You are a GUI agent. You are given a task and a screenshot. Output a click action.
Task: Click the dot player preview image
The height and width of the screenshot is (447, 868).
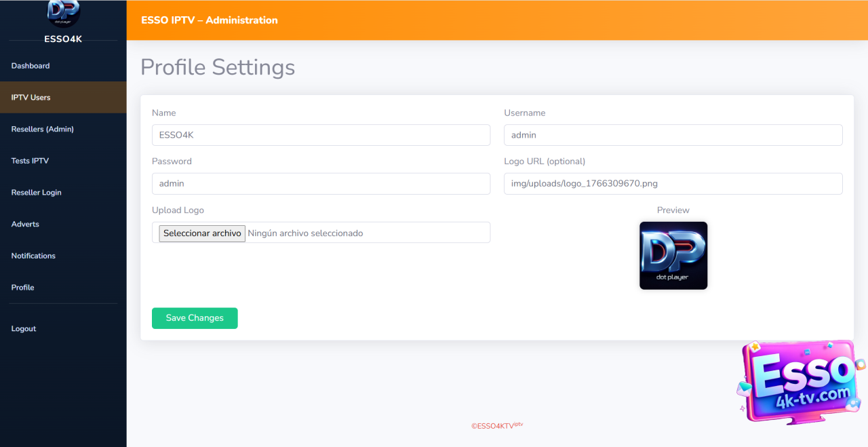pyautogui.click(x=673, y=256)
